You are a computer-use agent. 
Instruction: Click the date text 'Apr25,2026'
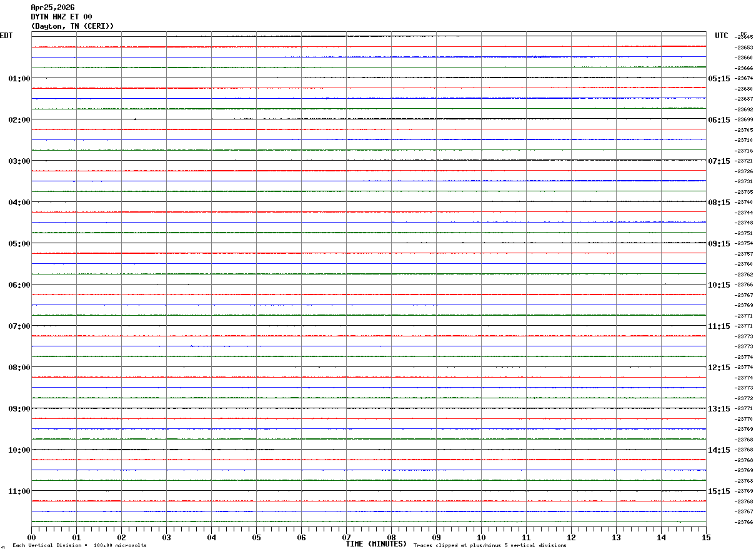[x=52, y=8]
